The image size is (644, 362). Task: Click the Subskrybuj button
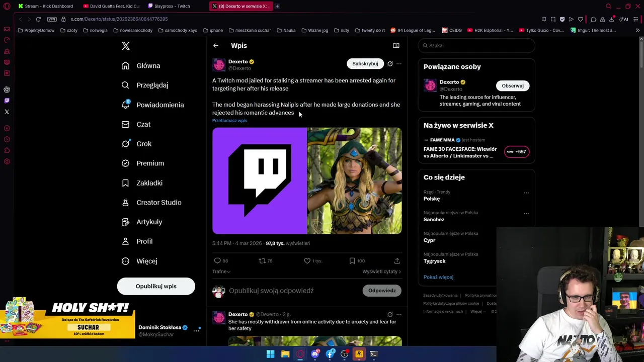[365, 64]
